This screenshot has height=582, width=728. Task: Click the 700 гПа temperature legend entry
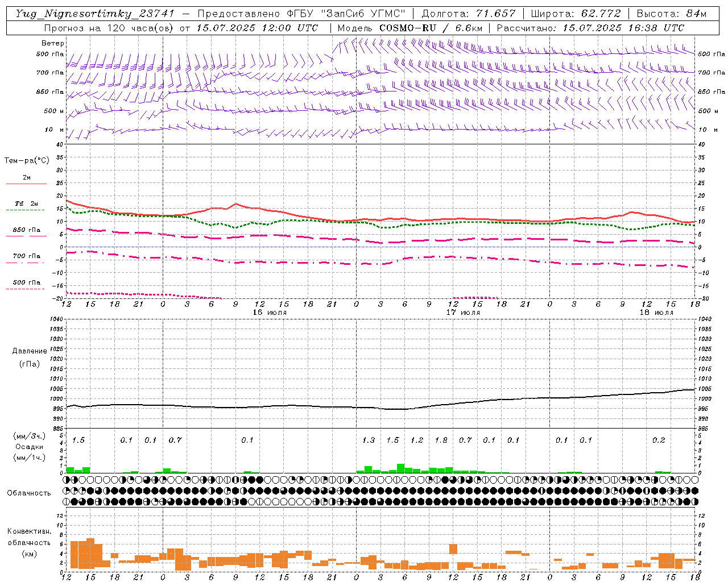[x=26, y=256]
